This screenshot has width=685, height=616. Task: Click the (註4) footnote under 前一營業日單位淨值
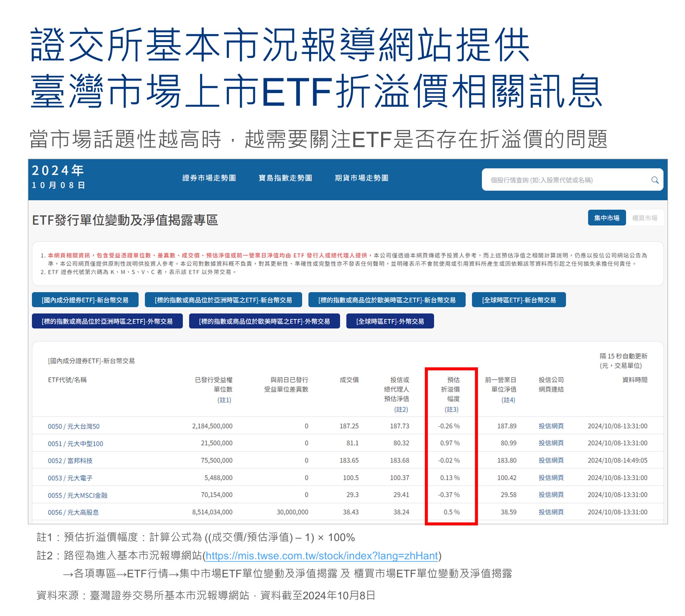508,400
